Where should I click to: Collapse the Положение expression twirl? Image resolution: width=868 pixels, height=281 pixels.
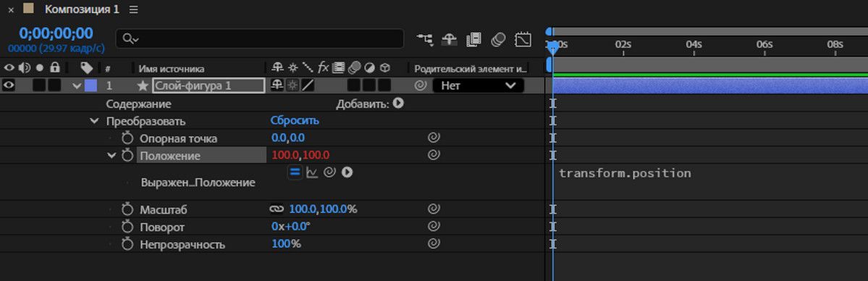pos(111,155)
